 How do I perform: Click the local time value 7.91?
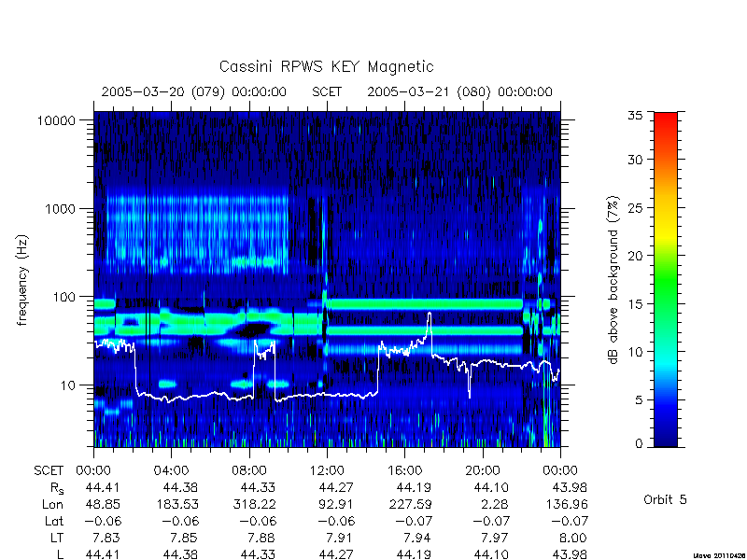[339, 539]
